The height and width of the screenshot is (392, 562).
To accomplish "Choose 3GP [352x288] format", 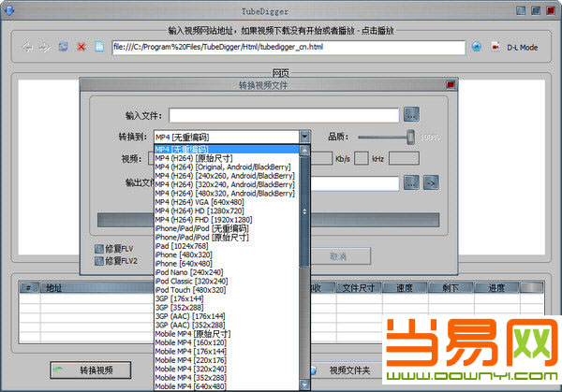I will click(x=227, y=307).
